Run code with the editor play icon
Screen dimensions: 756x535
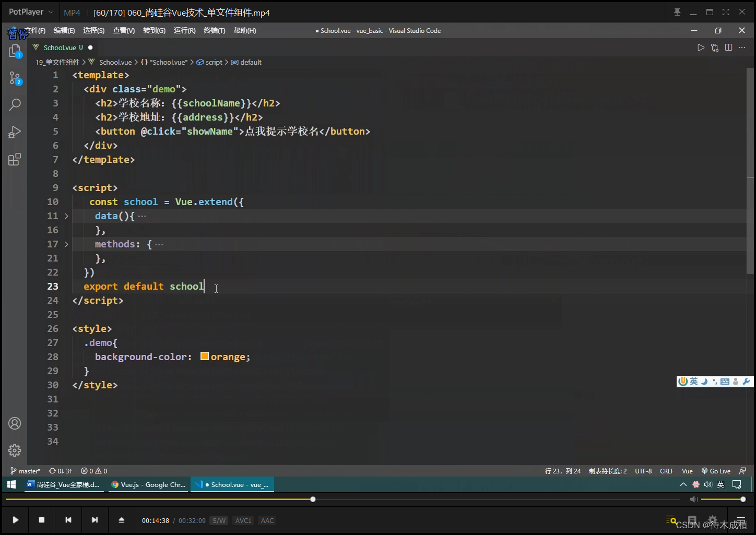point(701,47)
